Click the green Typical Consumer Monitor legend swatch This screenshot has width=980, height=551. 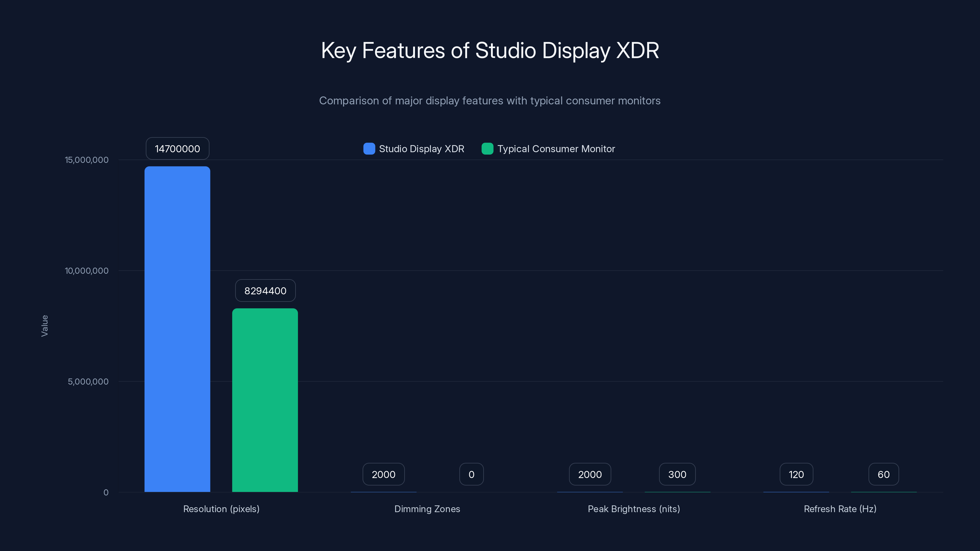click(487, 149)
